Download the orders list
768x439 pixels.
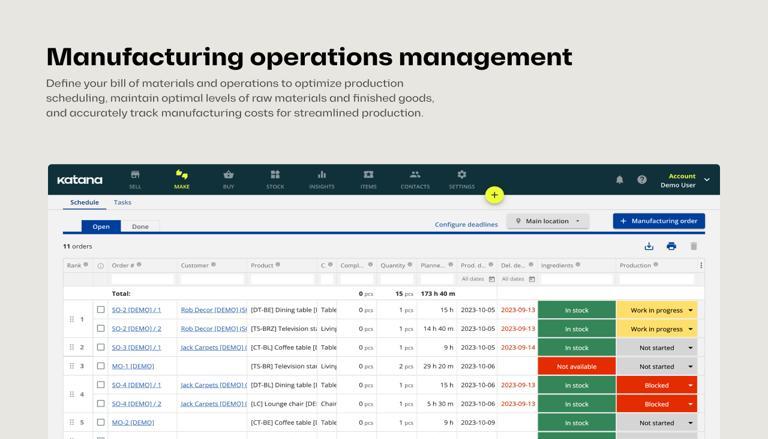click(x=649, y=246)
